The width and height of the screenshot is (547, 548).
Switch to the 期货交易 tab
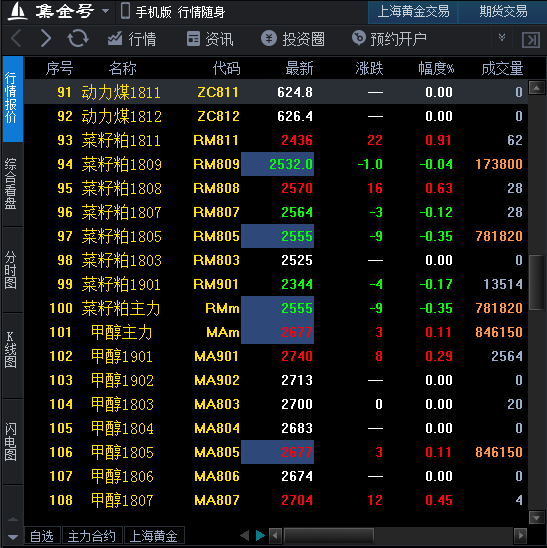pyautogui.click(x=503, y=12)
